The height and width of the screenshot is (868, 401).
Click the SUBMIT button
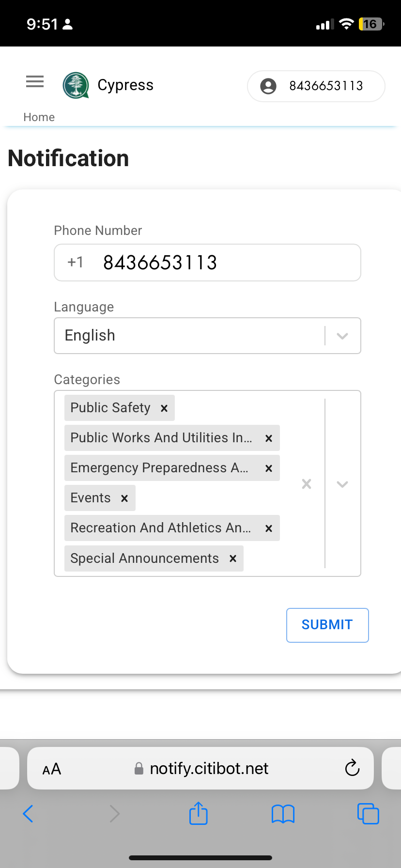[x=327, y=625]
